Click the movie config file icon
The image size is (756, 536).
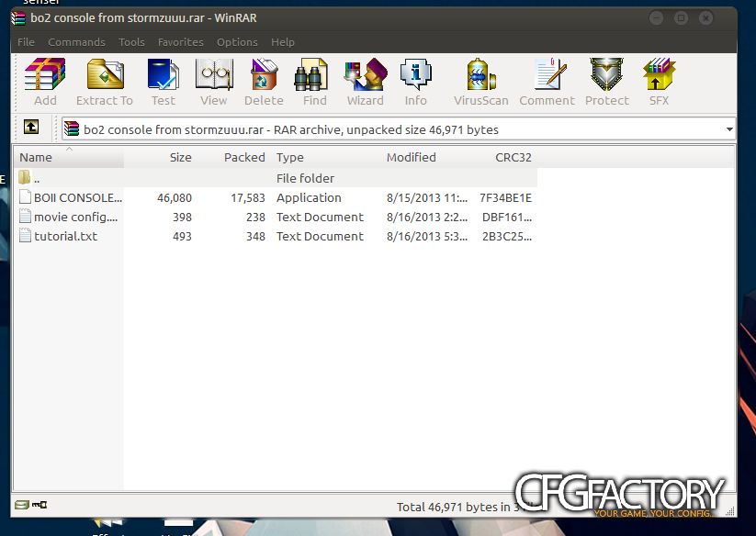click(x=25, y=217)
